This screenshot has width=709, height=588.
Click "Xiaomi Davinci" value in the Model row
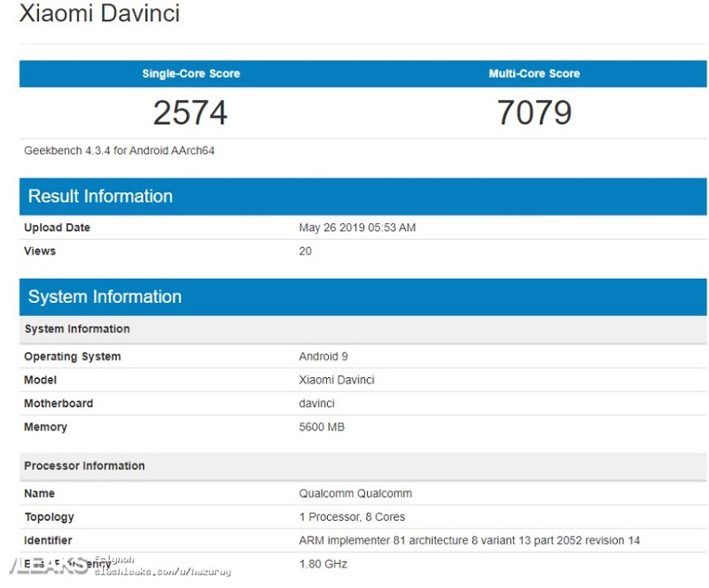click(x=337, y=380)
